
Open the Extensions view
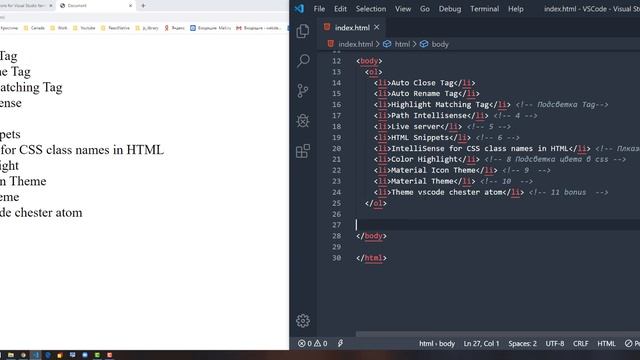(x=303, y=151)
